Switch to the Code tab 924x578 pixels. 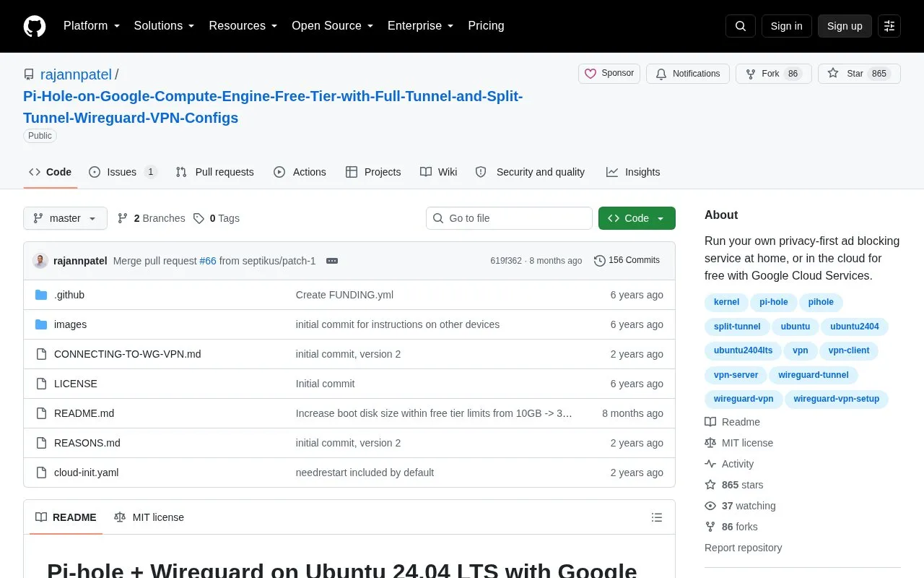tap(50, 172)
